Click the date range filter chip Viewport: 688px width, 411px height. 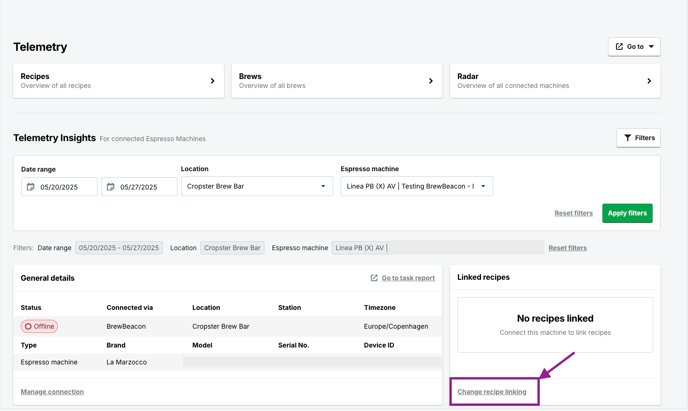119,248
